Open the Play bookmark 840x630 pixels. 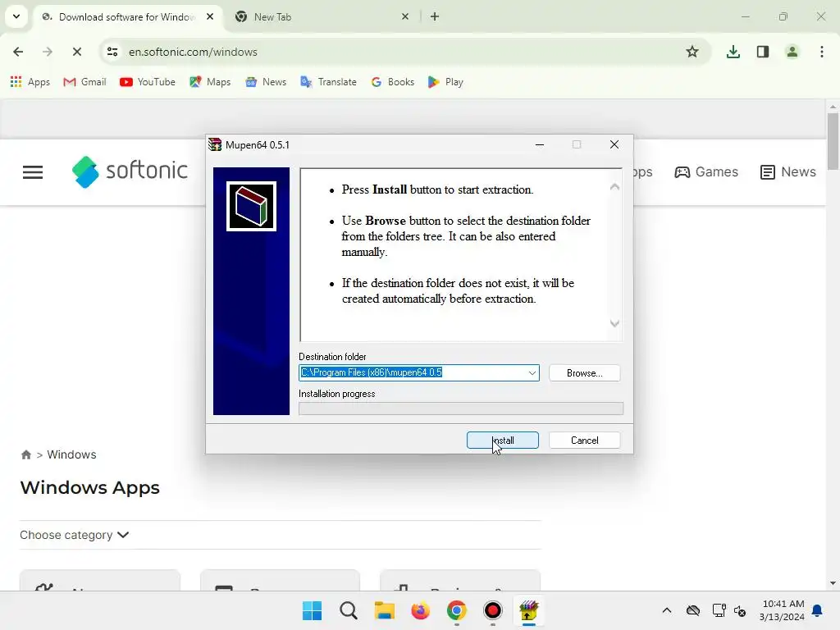[445, 82]
